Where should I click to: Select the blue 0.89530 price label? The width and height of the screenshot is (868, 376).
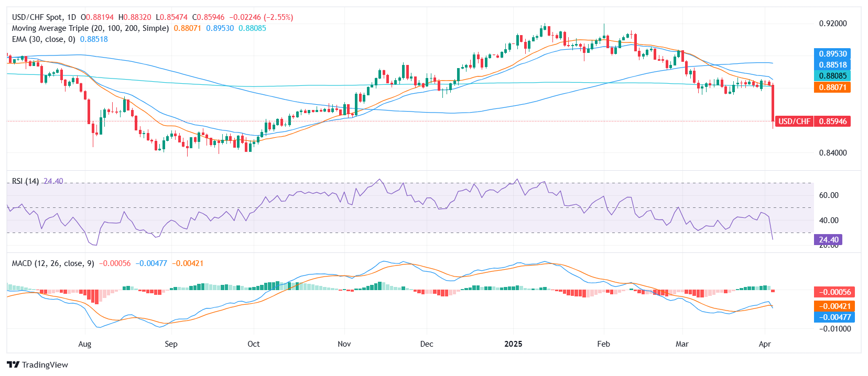(x=832, y=54)
